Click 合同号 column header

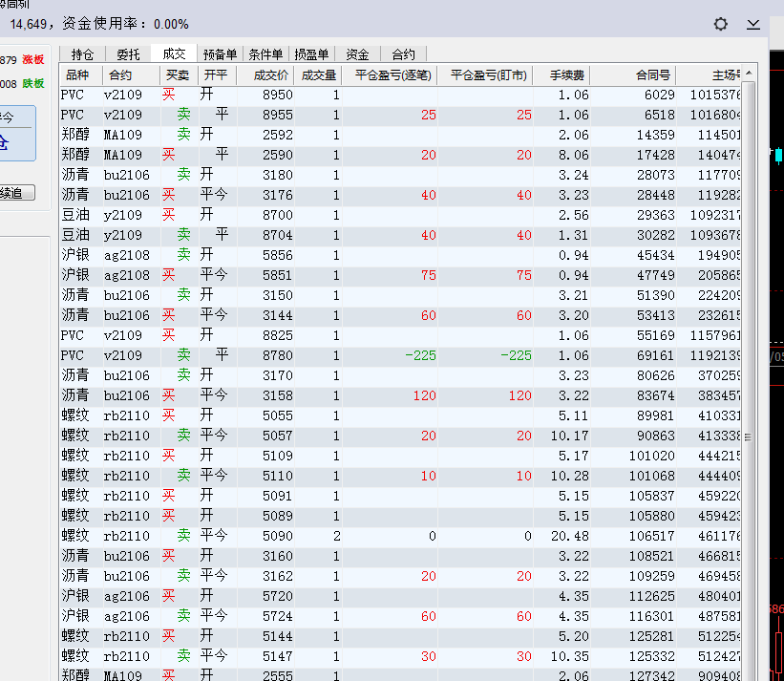coord(633,75)
